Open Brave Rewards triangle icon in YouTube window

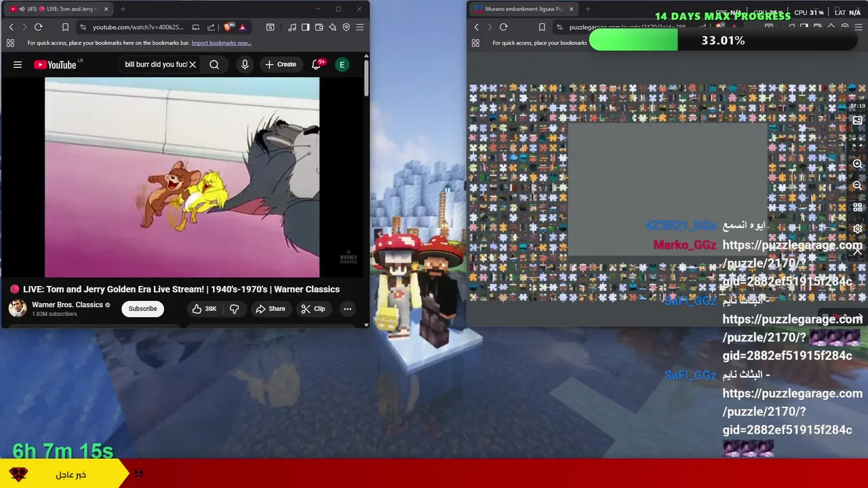click(x=242, y=27)
